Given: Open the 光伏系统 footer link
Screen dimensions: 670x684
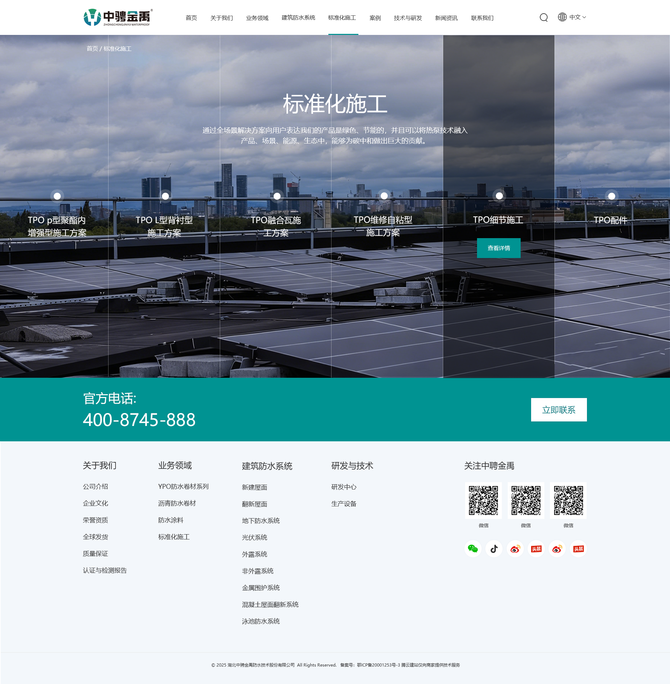Looking at the screenshot, I should pos(254,537).
